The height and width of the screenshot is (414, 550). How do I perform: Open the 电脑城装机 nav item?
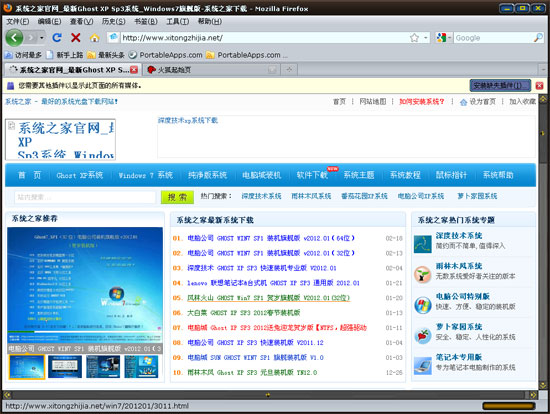pyautogui.click(x=262, y=175)
